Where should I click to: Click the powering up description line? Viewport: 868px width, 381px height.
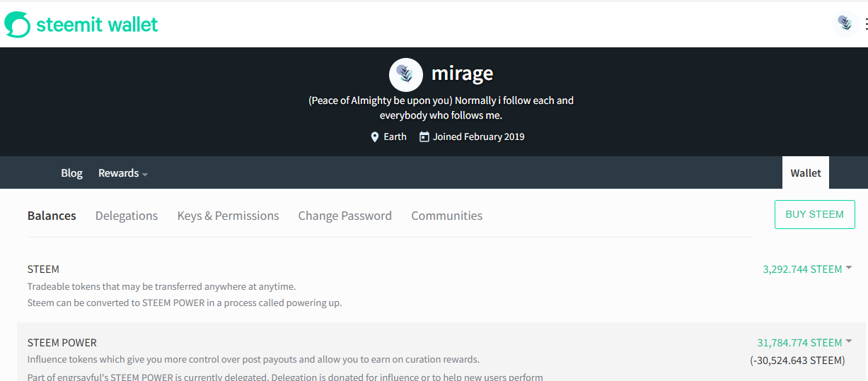185,303
